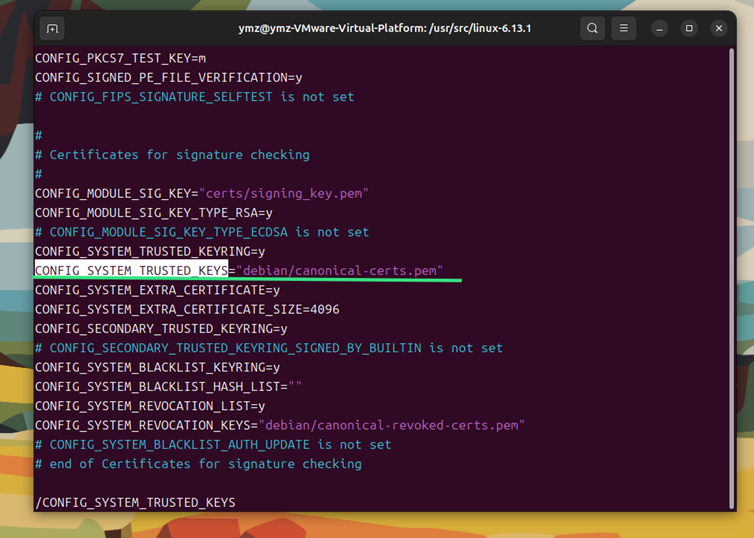Click the CONFIG_MODULE_SIG_KEY_TYPE_RSA=y line
Viewport: 754px width, 538px height.
(x=153, y=213)
